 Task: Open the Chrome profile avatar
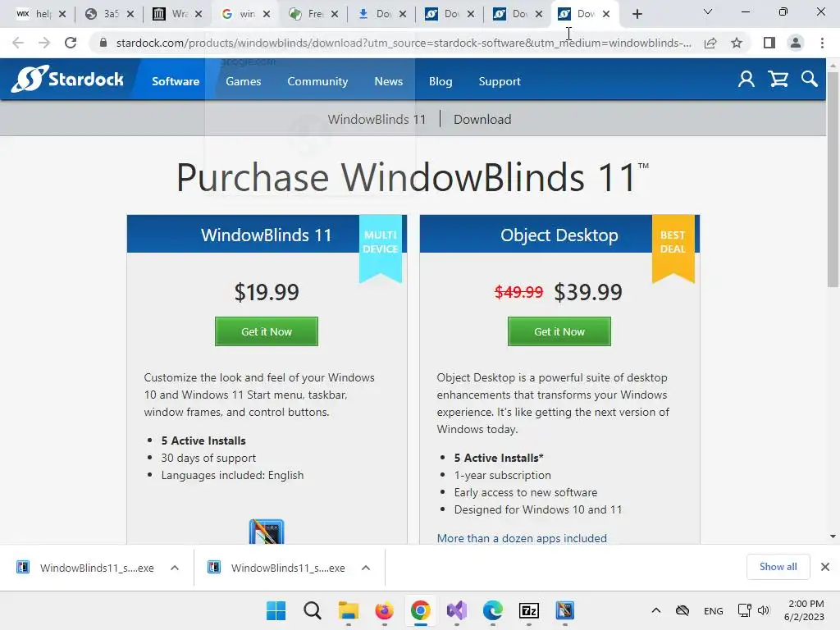coord(796,43)
